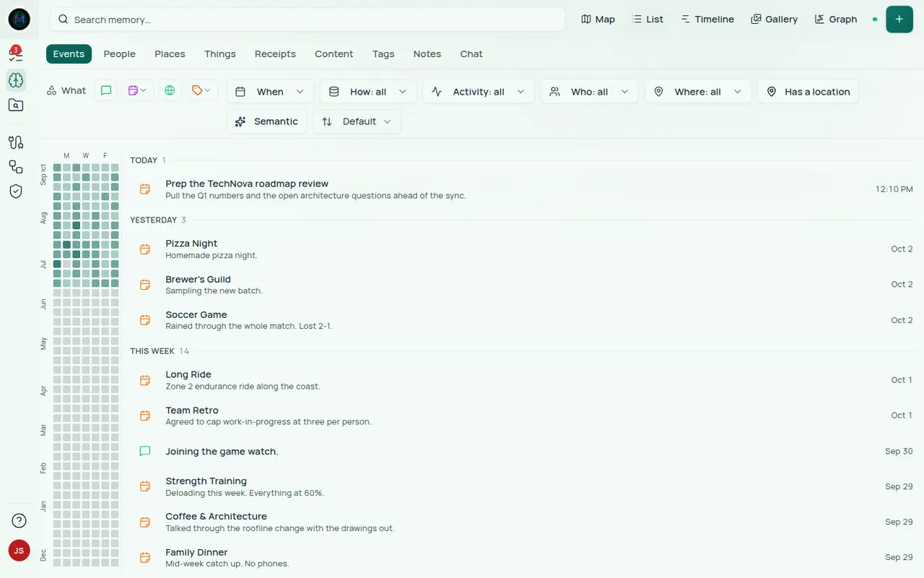
Task: Open the Where: all dropdown
Action: (698, 92)
